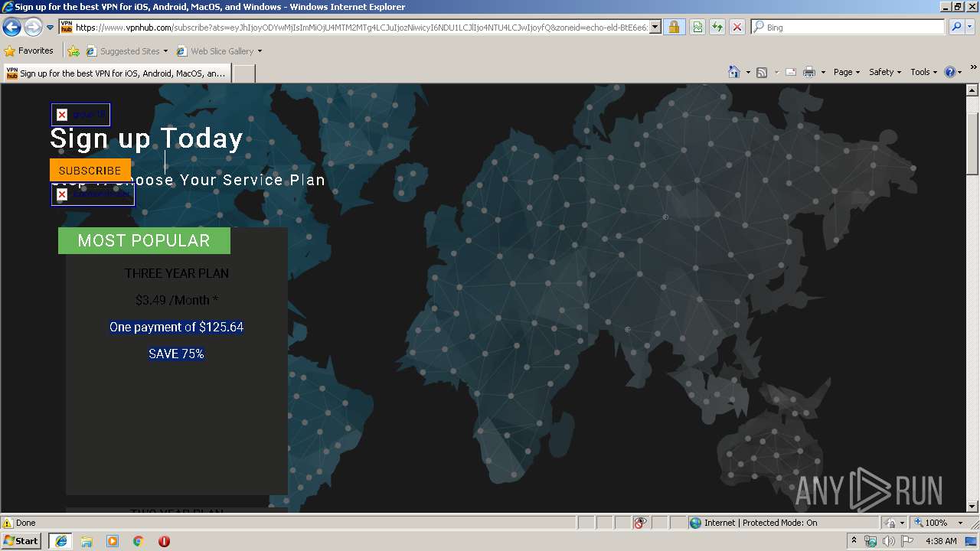Go back with the browser Back arrow
Screen dimensions: 980x551
11,28
